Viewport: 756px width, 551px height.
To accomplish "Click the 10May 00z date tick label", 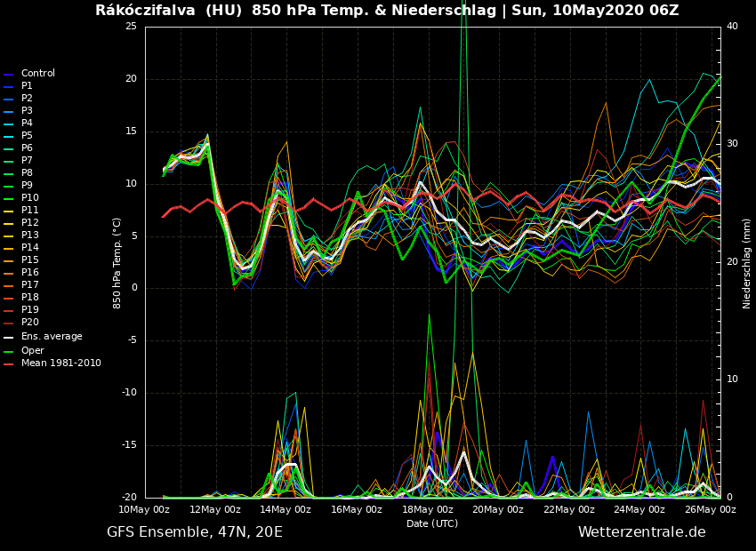I will click(x=144, y=510).
